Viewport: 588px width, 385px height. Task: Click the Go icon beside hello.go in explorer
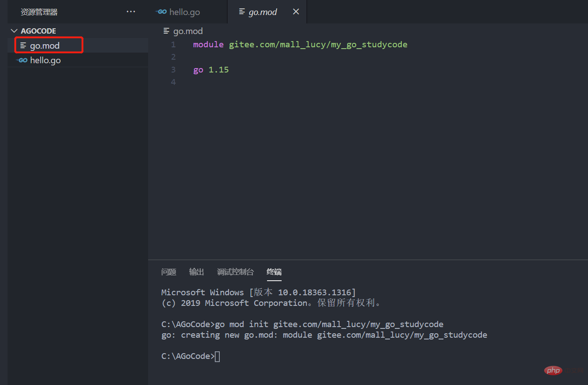tap(22, 60)
